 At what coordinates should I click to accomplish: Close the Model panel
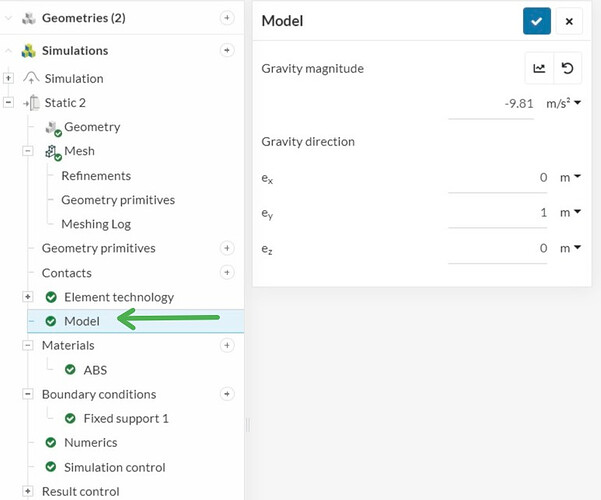pyautogui.click(x=568, y=21)
